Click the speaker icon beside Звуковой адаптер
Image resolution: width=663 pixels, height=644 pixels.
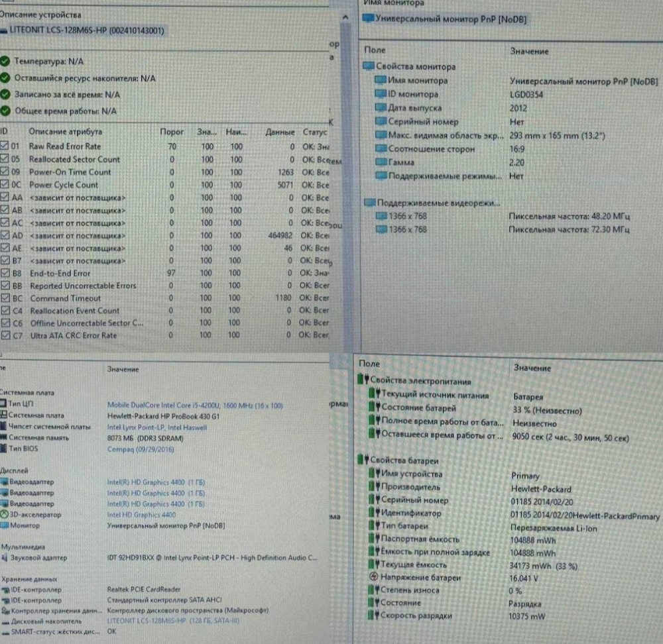coord(3,559)
